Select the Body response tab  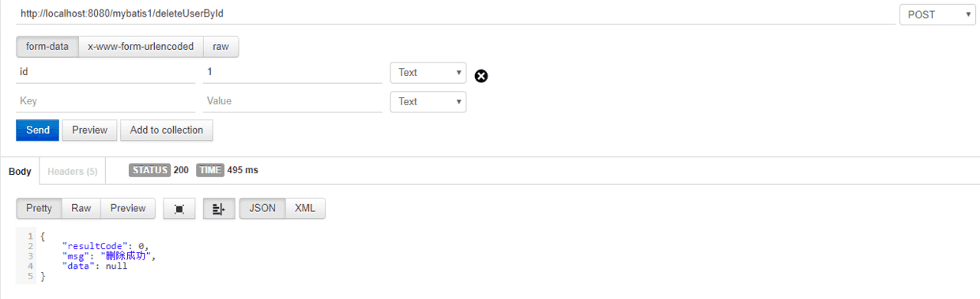coord(20,171)
